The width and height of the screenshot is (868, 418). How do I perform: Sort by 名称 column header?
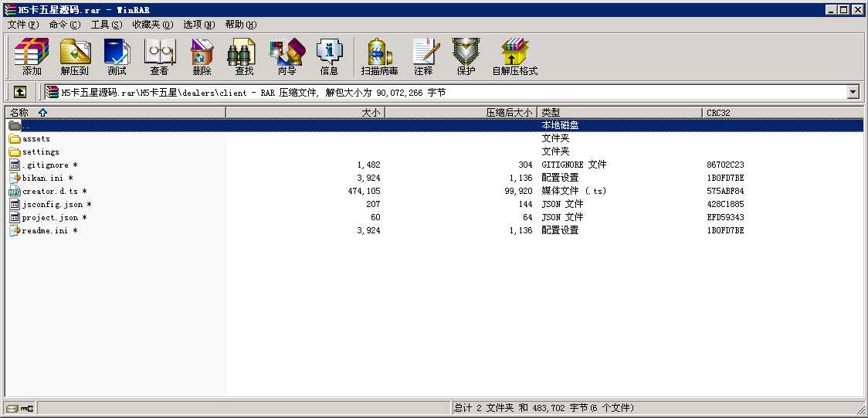[x=115, y=112]
